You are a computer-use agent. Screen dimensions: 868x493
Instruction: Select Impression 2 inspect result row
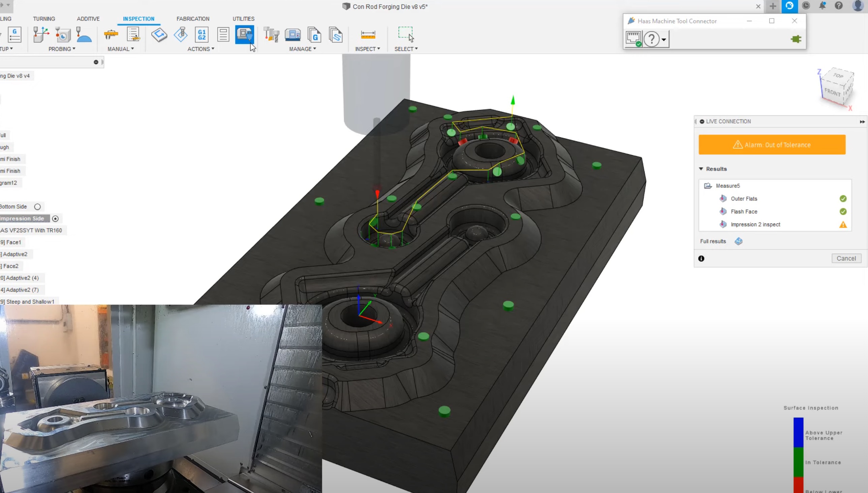coord(755,224)
